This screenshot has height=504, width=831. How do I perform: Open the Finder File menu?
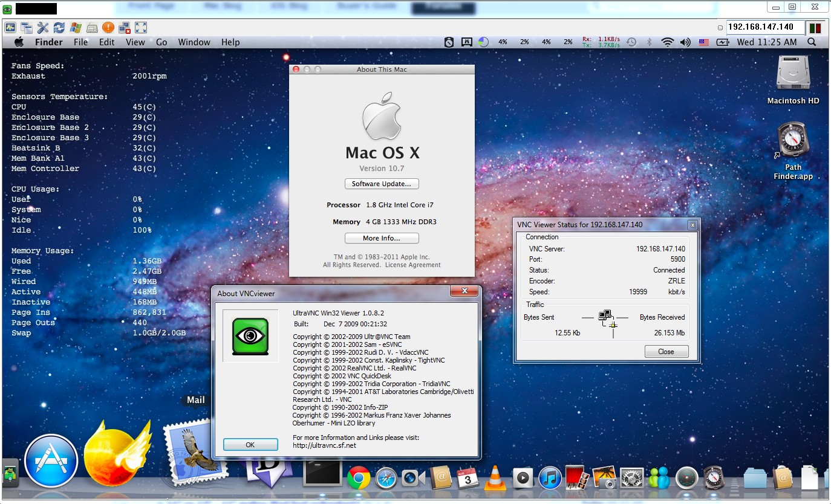coord(80,42)
